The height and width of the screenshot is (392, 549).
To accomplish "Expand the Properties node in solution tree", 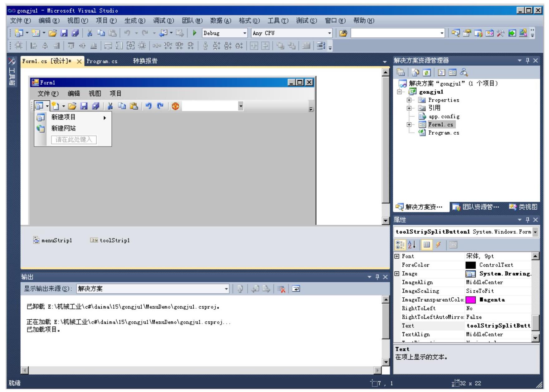I will [x=409, y=100].
